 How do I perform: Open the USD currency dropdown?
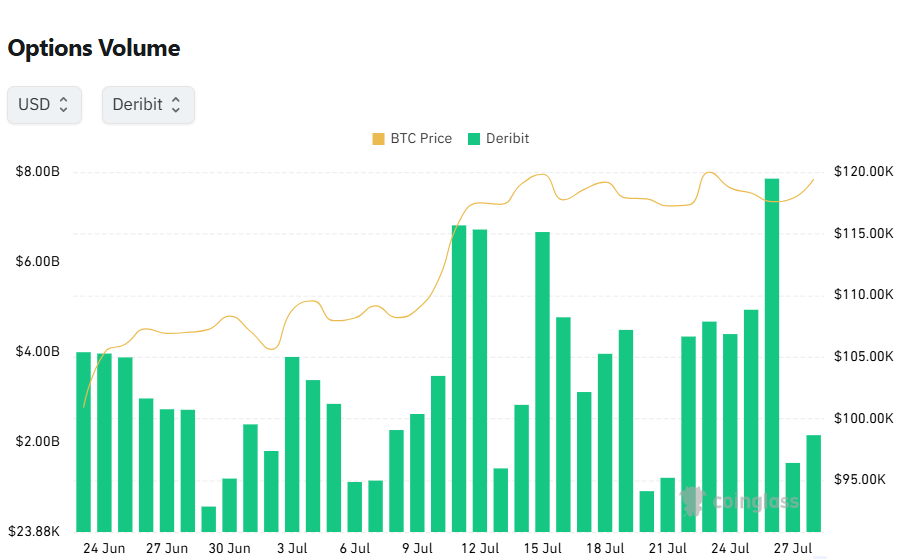tap(44, 105)
